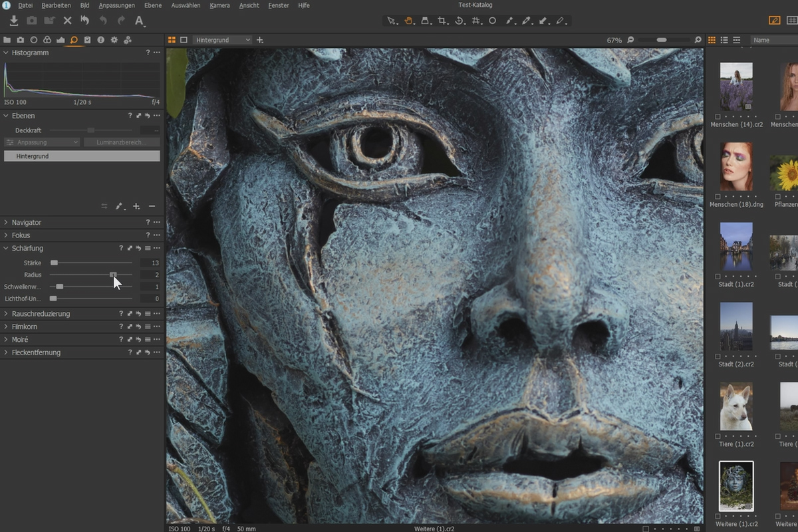Viewport: 798px width, 532px height.
Task: Select the Keystone grid tool
Action: click(x=475, y=21)
